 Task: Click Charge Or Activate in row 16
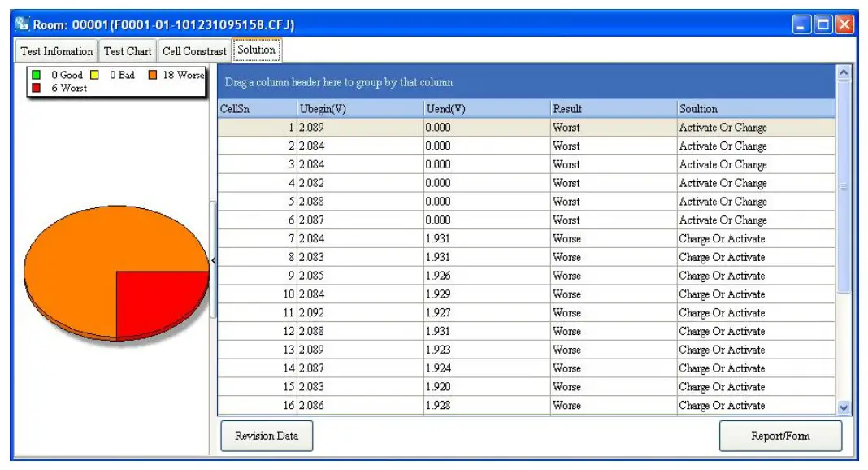point(756,406)
